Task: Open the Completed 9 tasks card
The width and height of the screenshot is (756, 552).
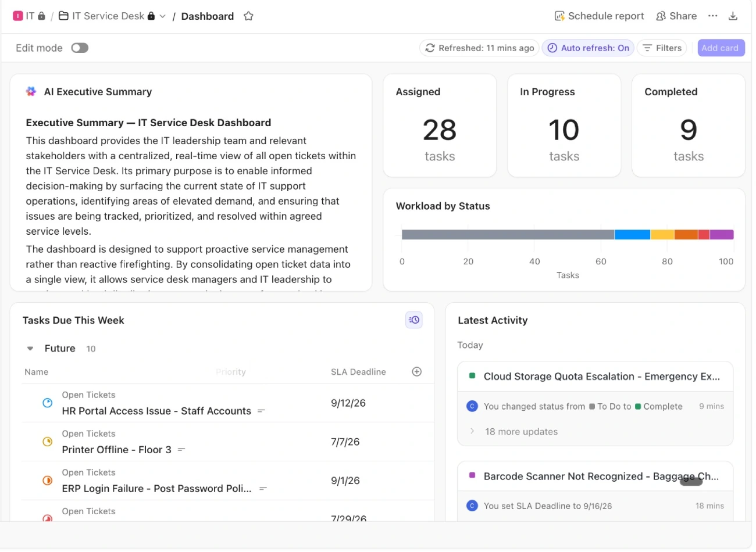Action: point(689,126)
